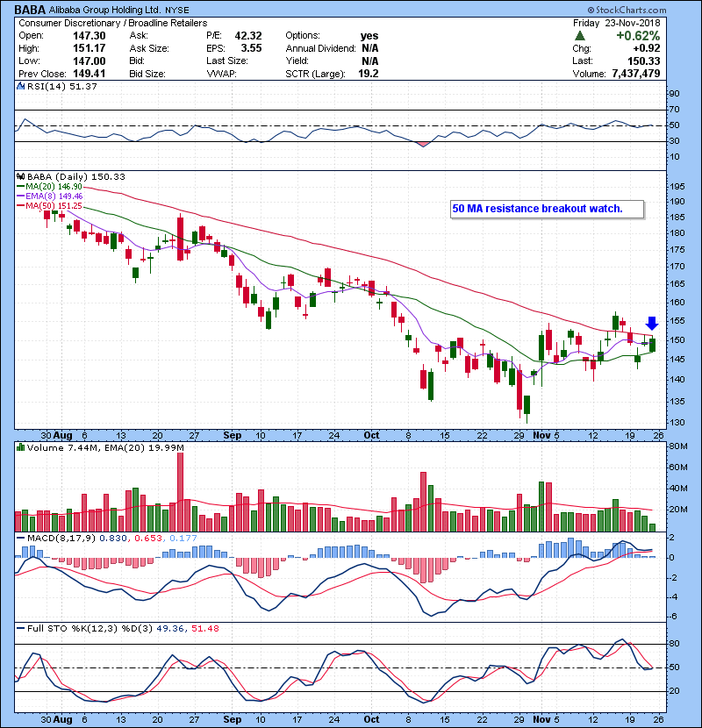The height and width of the screenshot is (728, 702).
Task: Click the 'BABA (Daily) 150.33' panel label
Action: (76, 176)
